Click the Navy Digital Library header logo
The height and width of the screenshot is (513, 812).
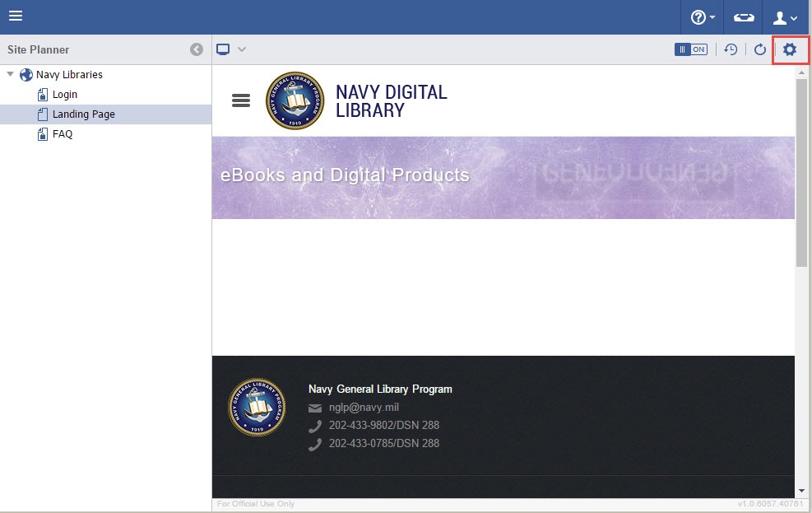(x=295, y=100)
